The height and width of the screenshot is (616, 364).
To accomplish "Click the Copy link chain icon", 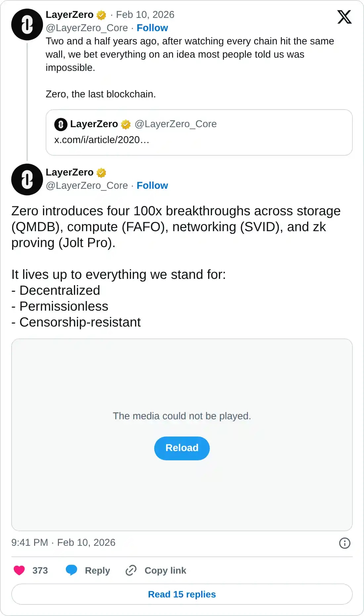I will 131,570.
